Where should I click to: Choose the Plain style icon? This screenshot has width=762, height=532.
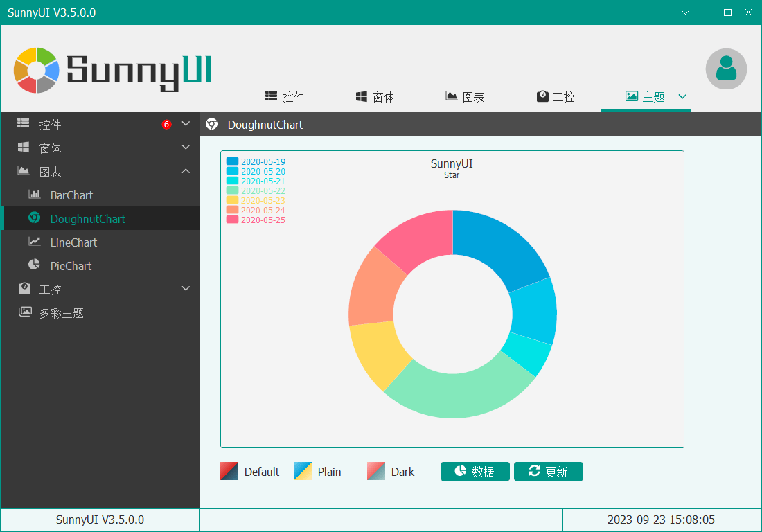click(x=303, y=471)
